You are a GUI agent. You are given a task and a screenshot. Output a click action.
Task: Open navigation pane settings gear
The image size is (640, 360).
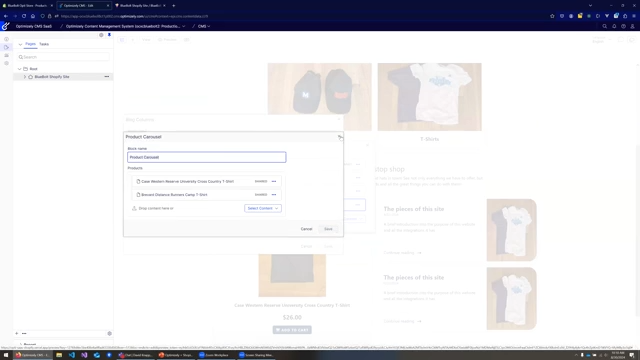(101, 35)
